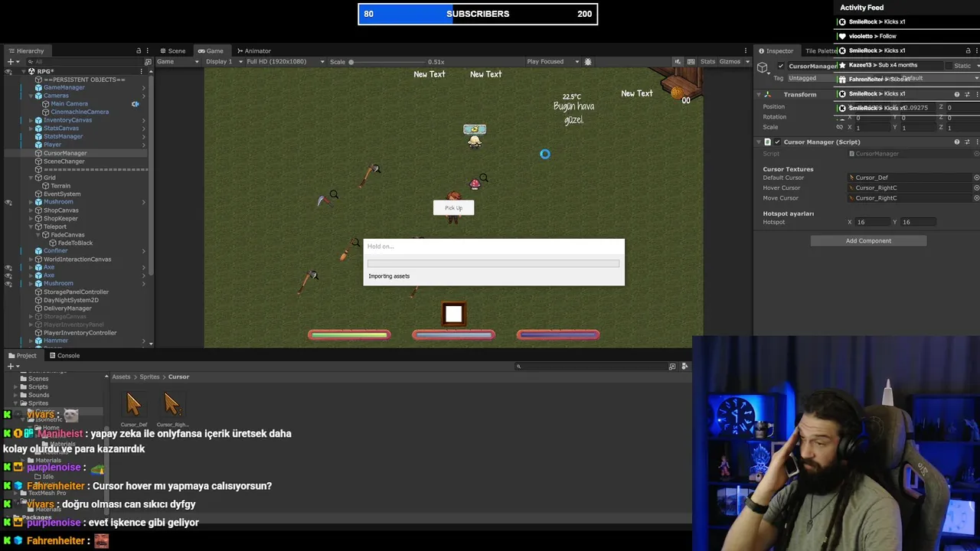
Task: Toggle the shortcuts keyboard icon
Action: tap(691, 61)
